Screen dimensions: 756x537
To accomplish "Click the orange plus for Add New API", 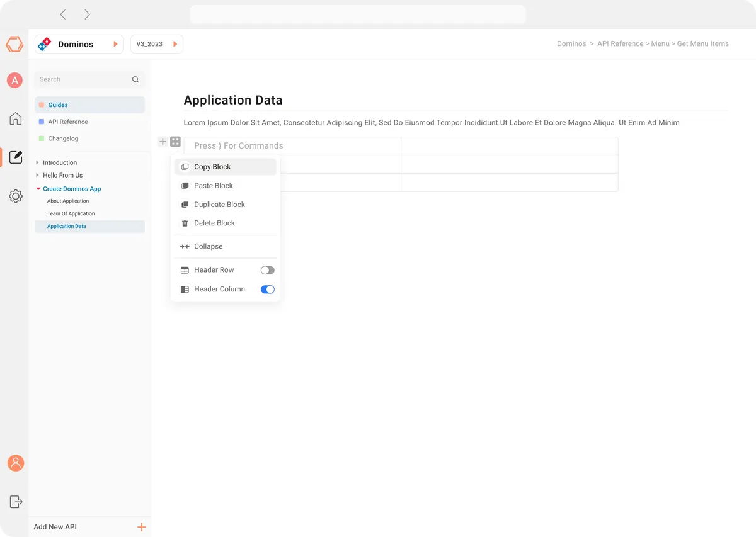I will click(x=142, y=527).
